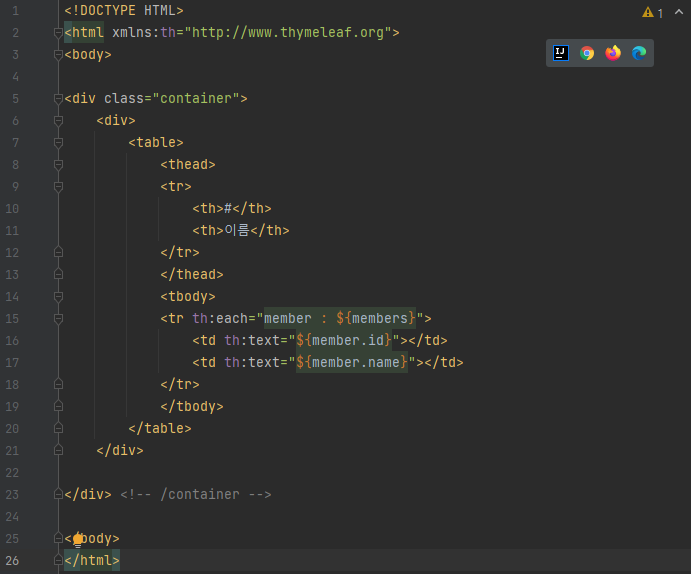Image resolution: width=691 pixels, height=574 pixels.
Task: Click the /container comment
Action: [196, 495]
